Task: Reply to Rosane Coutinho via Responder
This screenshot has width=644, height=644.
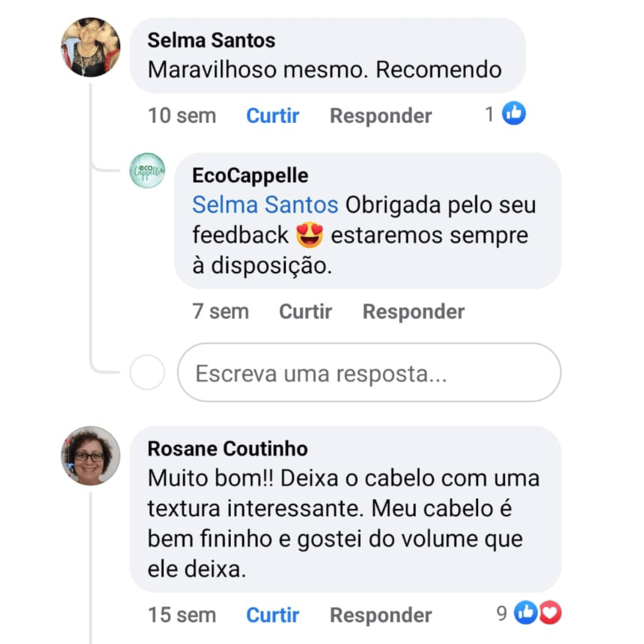Action: pyautogui.click(x=380, y=615)
